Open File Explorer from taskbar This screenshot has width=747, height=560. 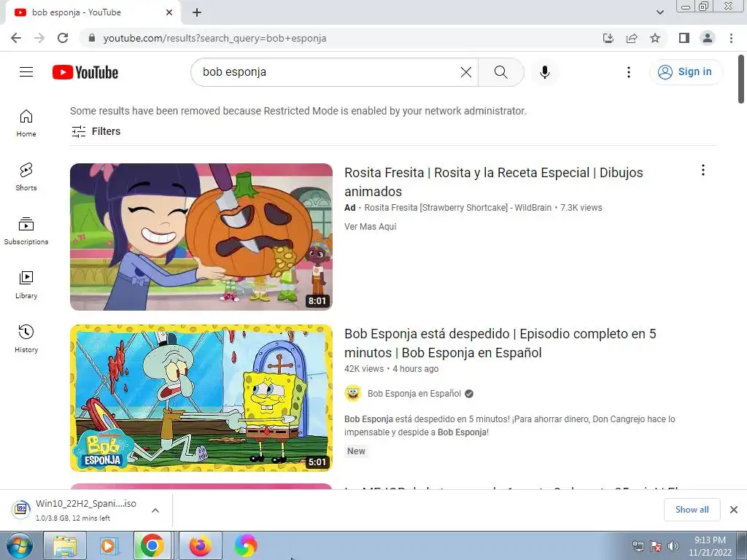[65, 545]
